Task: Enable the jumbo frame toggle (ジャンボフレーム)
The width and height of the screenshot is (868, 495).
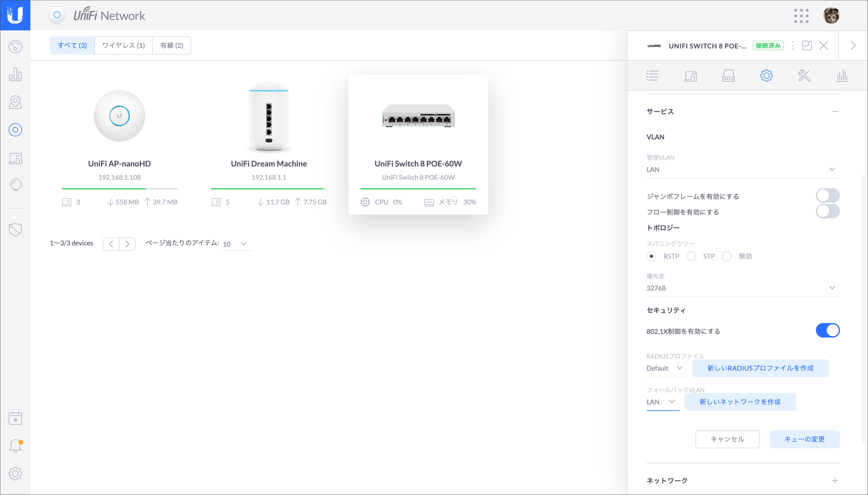Action: tap(828, 195)
